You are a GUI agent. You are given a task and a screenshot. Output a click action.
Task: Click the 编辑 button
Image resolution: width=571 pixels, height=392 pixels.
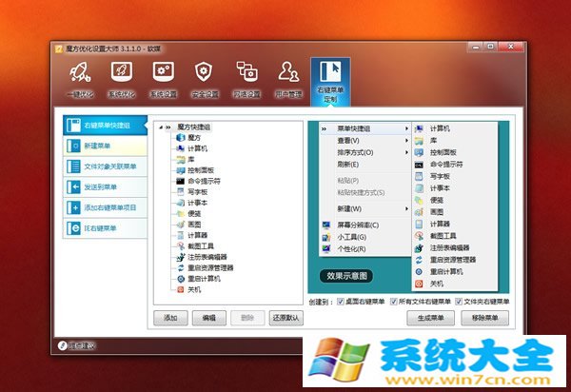coord(209,318)
